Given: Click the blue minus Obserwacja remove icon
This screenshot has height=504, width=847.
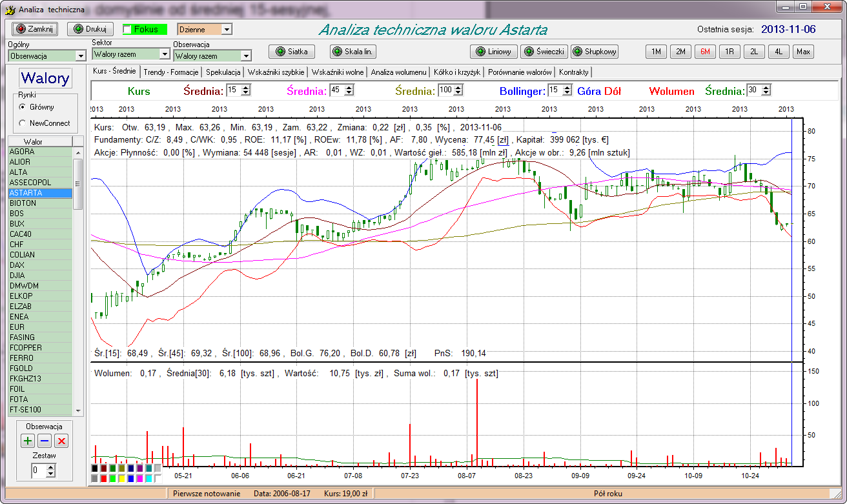Looking at the screenshot, I should 45,441.
